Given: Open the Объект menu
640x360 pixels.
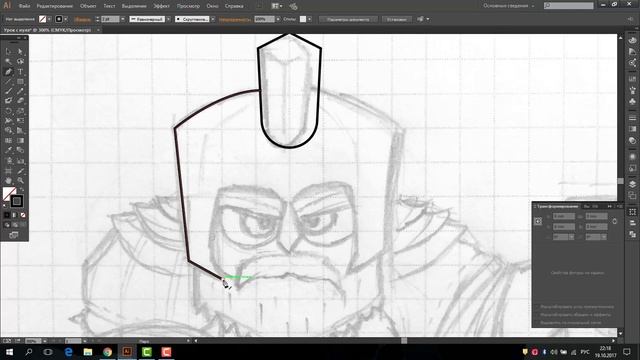Looking at the screenshot, I should pyautogui.click(x=88, y=6).
